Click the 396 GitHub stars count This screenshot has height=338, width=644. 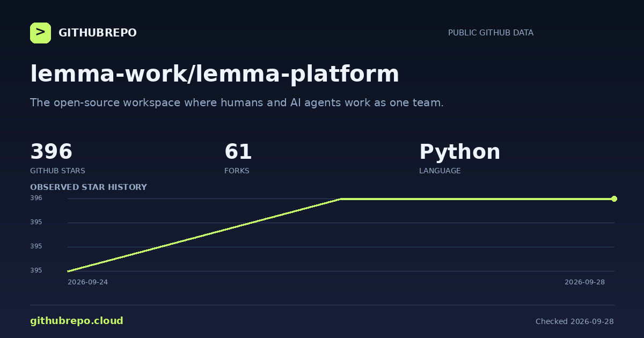point(51,152)
